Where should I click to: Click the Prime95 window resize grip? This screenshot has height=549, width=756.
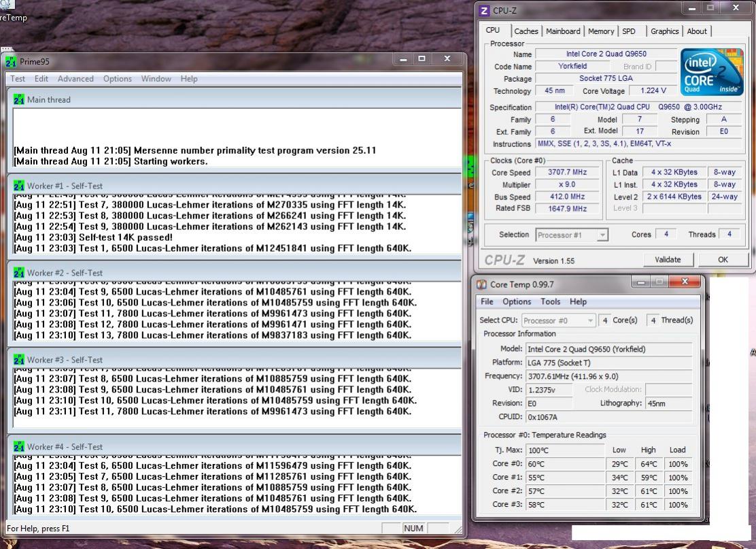coord(458,530)
